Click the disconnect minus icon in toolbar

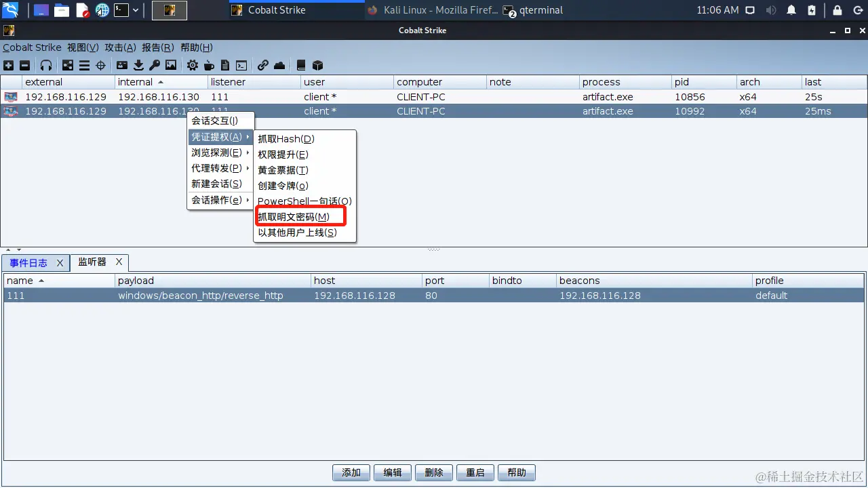[24, 65]
